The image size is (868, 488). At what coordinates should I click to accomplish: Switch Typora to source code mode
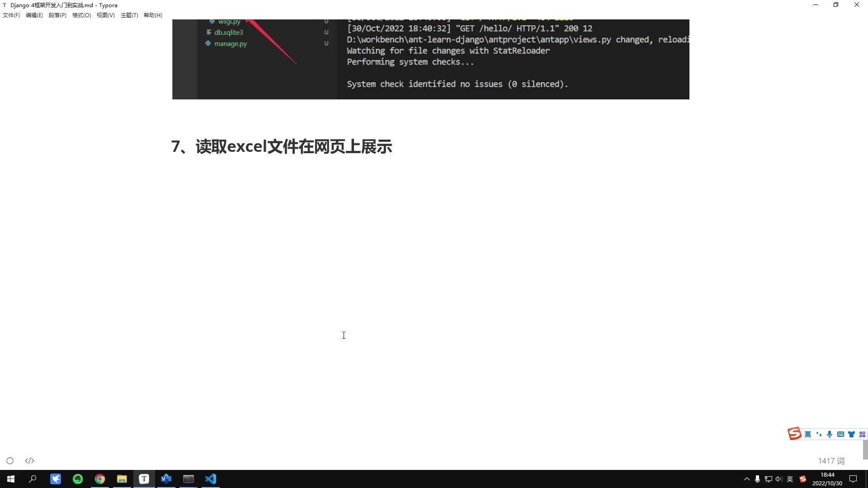coord(30,460)
